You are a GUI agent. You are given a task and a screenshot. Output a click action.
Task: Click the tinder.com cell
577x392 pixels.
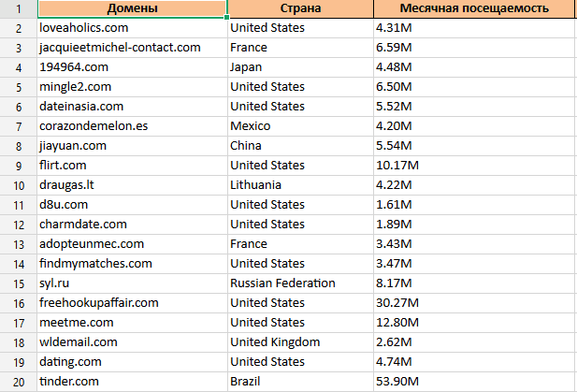coord(132,382)
